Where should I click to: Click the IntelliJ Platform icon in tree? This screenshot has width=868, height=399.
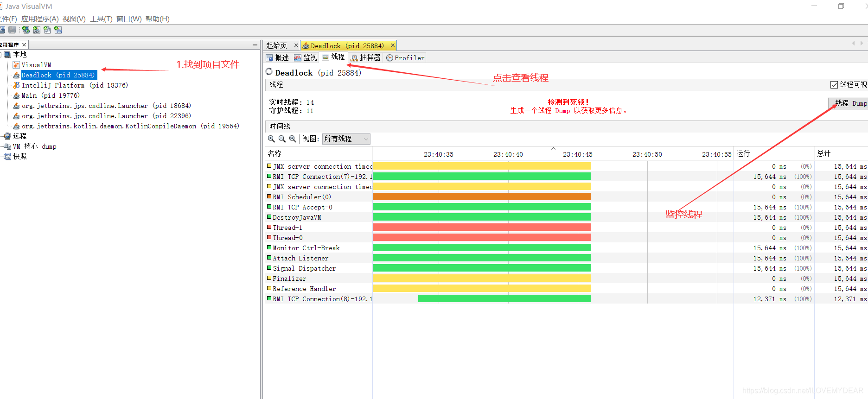click(x=16, y=85)
